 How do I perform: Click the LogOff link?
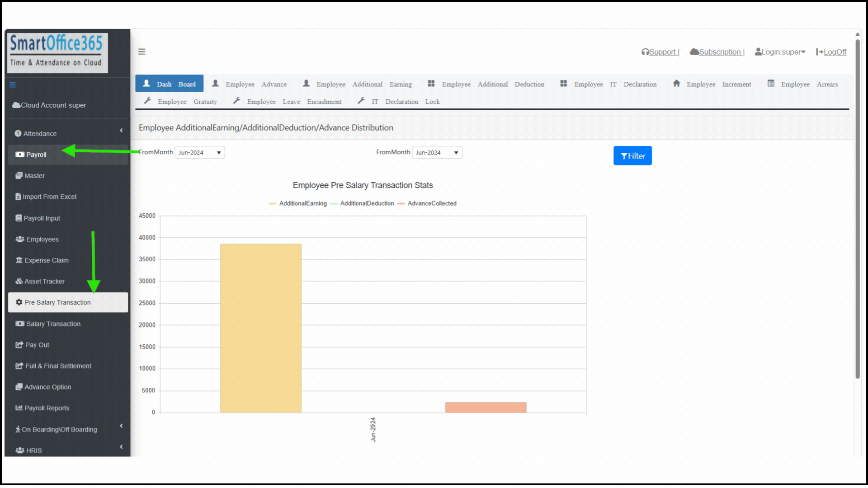[831, 52]
